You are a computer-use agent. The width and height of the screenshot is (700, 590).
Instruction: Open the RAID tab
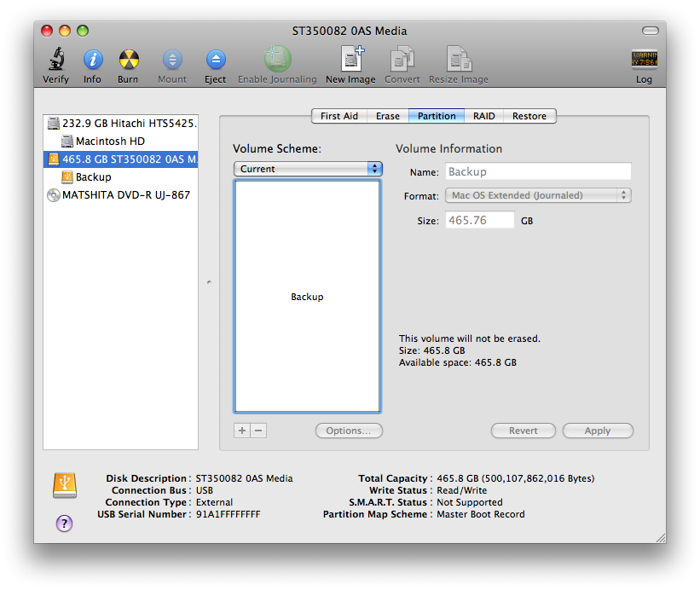coord(484,116)
